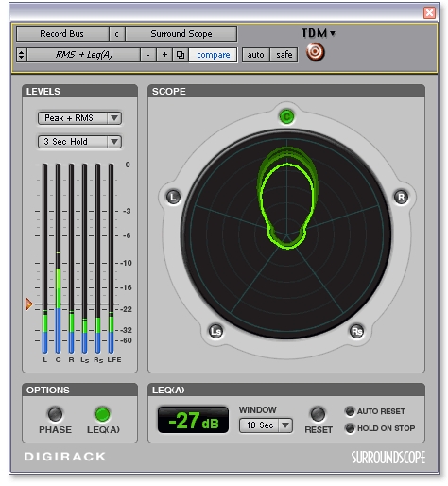This screenshot has width=448, height=486.
Task: Open the Record Bus track selector
Action: [62, 34]
